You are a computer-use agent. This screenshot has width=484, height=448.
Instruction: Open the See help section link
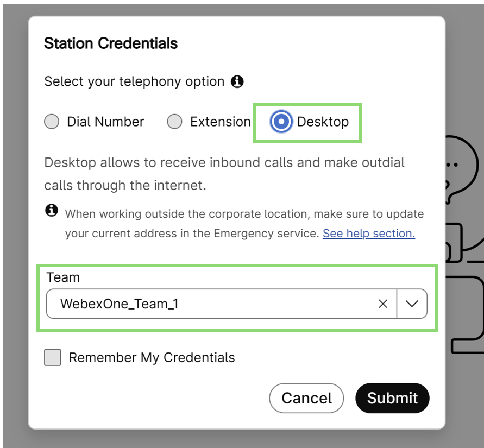(x=368, y=234)
